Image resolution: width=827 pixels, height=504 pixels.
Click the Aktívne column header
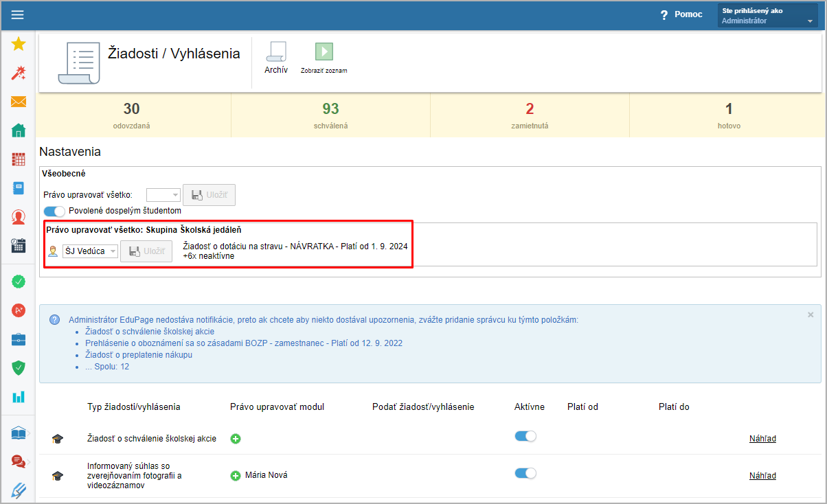coord(530,406)
